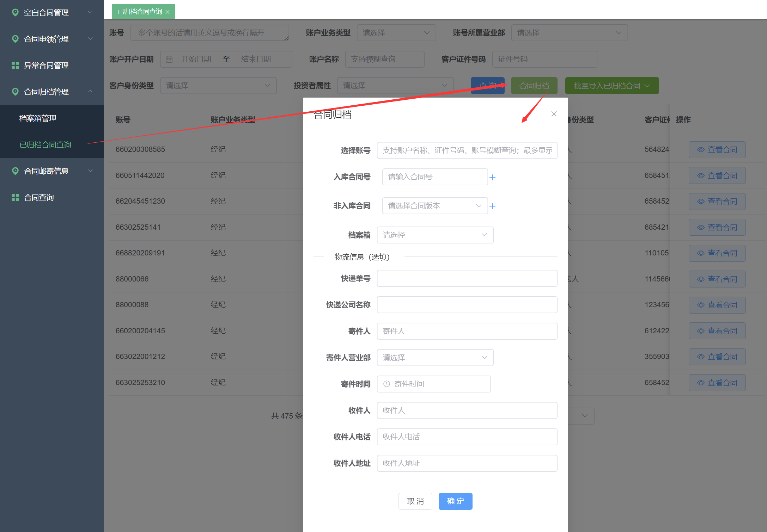Click eye icon for account 663022001212
Screen dimensions: 767x532
point(701,357)
